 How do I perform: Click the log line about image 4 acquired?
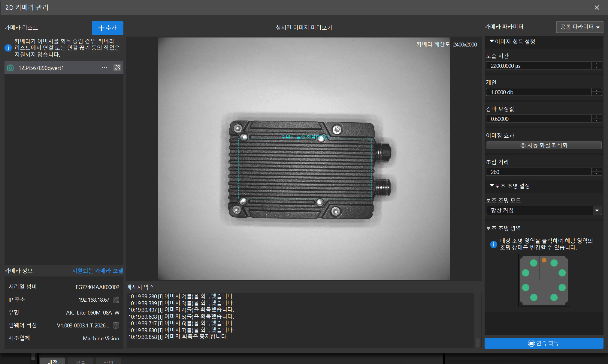pos(181,310)
